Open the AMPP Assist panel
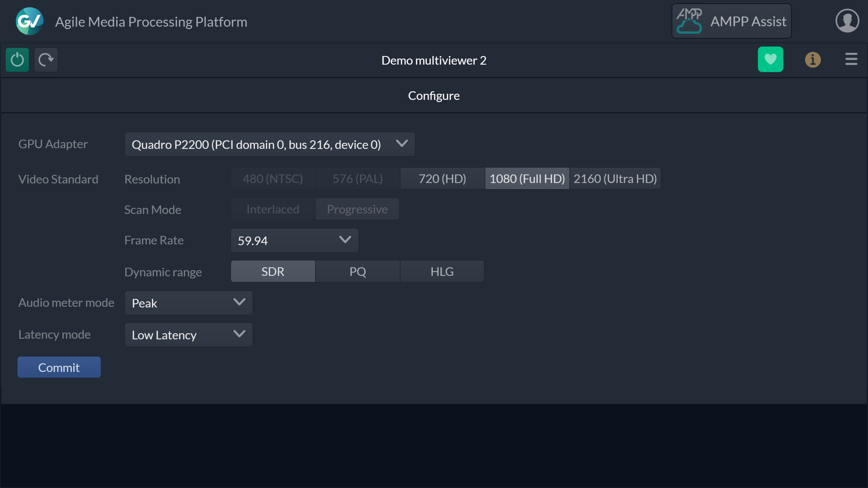868x488 pixels. click(731, 21)
